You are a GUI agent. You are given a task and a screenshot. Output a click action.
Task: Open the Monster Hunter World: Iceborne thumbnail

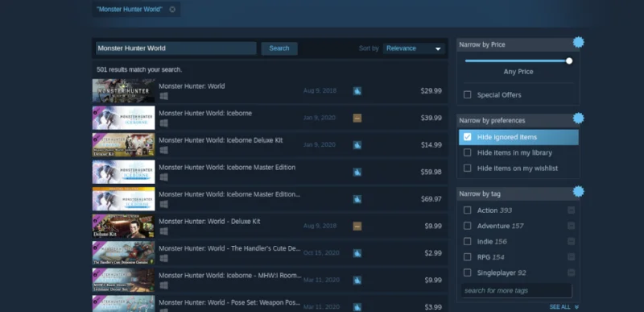tap(124, 118)
